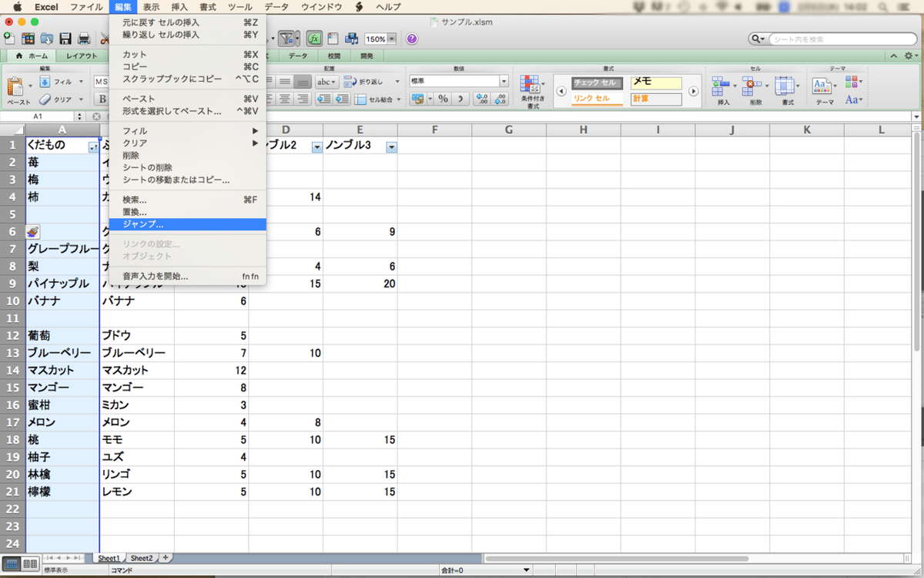Screen dimensions: 924x578
Task: Open the purple Help icon
Action: tap(412, 39)
